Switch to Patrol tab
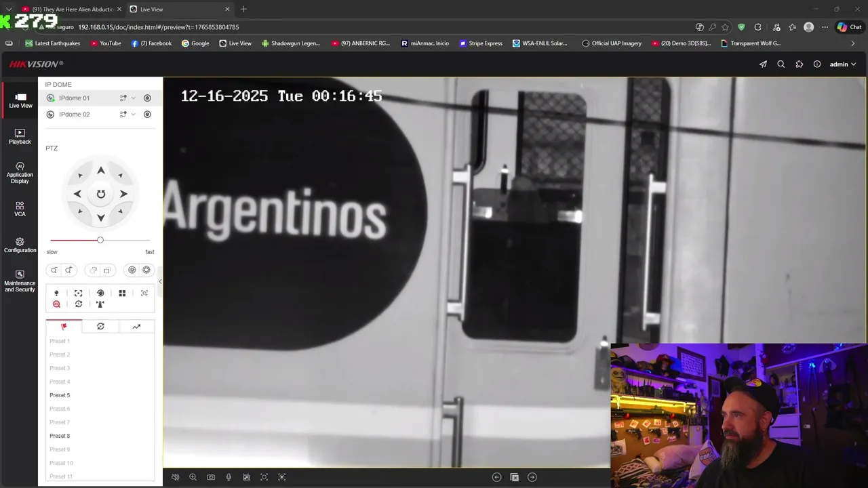 pos(100,327)
